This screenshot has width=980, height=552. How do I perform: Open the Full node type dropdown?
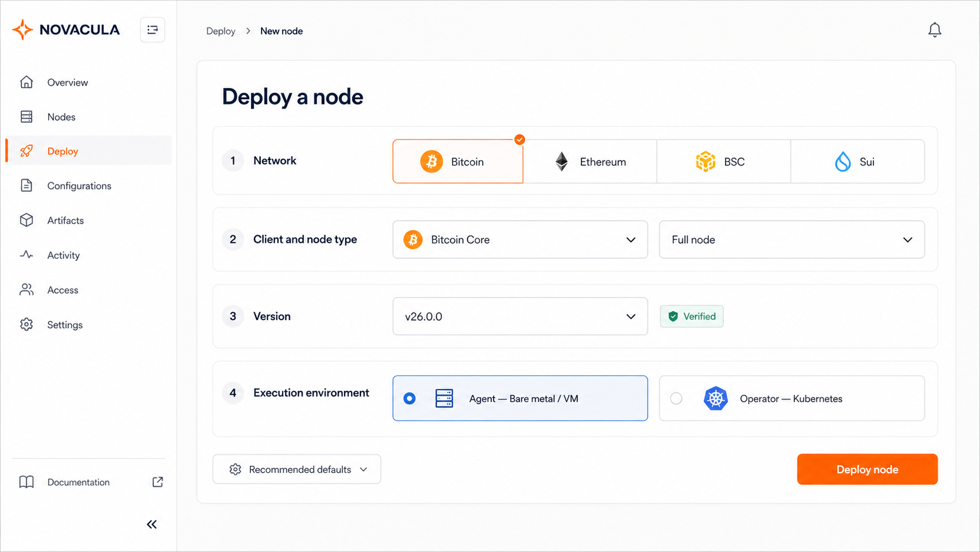(792, 239)
